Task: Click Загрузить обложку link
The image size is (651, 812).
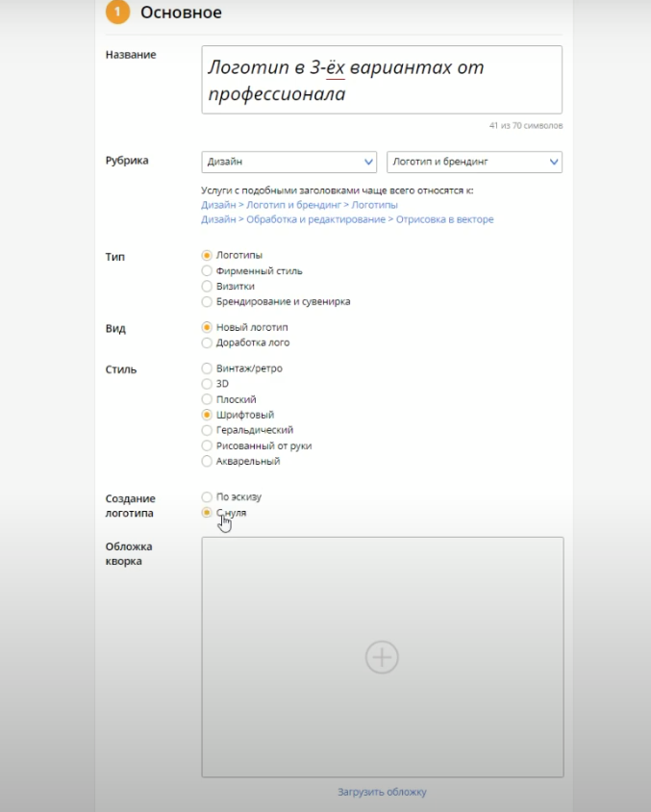Action: [382, 792]
